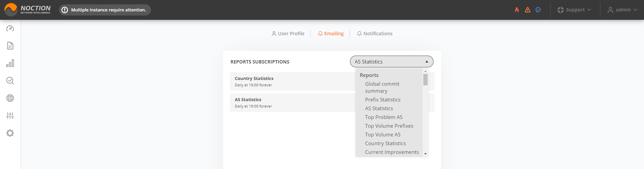Open the search check sidebar icon
This screenshot has width=644, height=169.
(x=10, y=81)
